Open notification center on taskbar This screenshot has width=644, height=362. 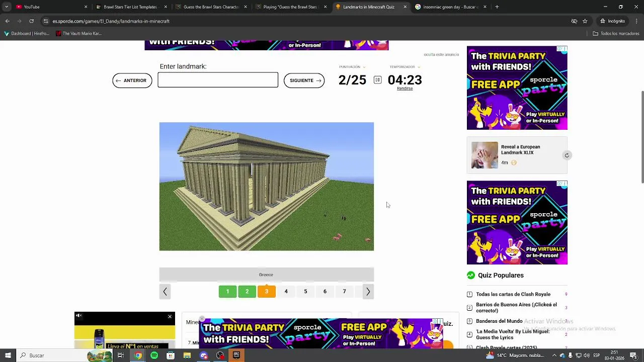coord(633,355)
